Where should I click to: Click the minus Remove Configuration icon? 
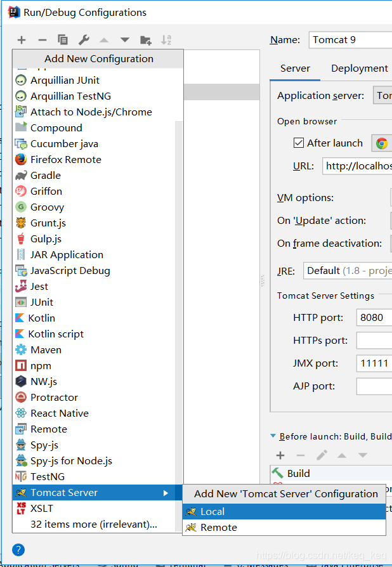point(42,40)
